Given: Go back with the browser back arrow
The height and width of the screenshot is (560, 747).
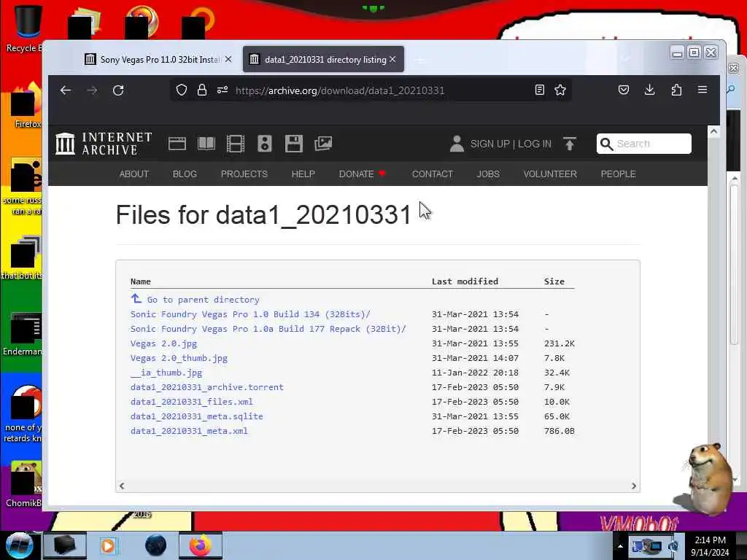Looking at the screenshot, I should click(66, 90).
